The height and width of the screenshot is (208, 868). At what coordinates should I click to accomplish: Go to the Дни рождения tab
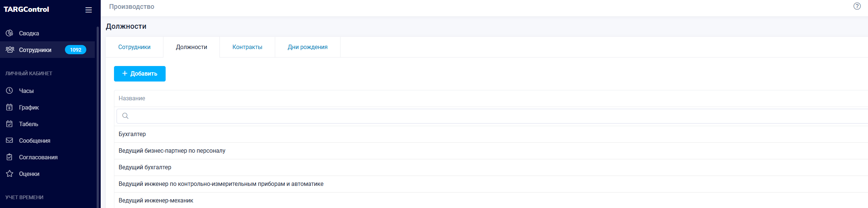point(307,47)
